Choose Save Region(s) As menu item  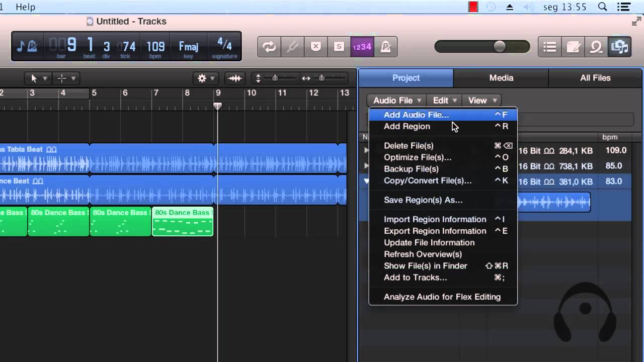443,200
